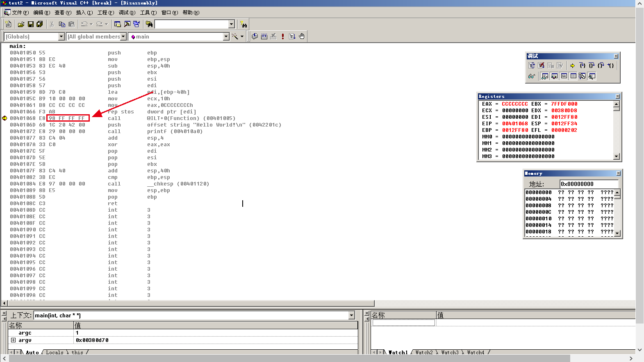Click the WizardBar magic wand icon
The width and height of the screenshot is (644, 362).
(x=235, y=36)
